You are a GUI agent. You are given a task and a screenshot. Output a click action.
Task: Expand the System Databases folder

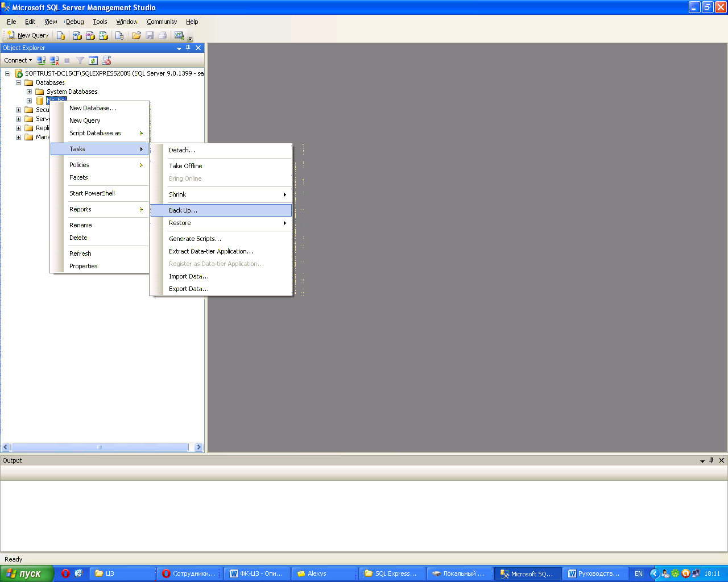click(29, 92)
